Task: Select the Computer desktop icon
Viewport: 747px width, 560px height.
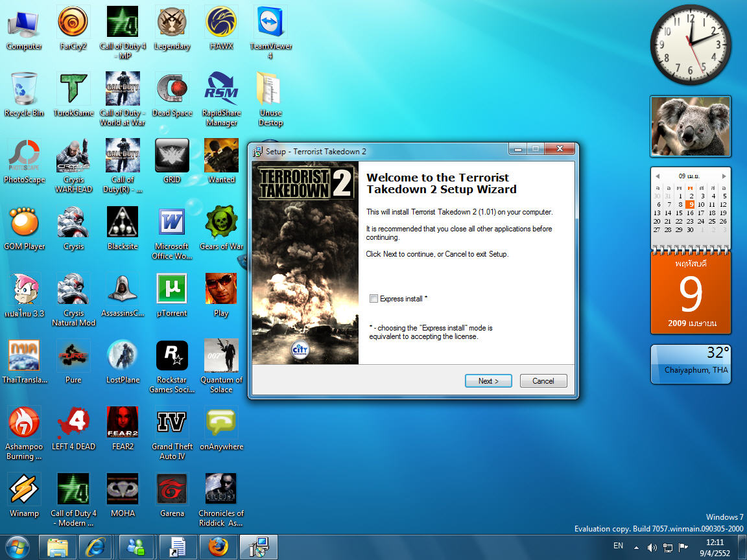Action: pyautogui.click(x=24, y=28)
